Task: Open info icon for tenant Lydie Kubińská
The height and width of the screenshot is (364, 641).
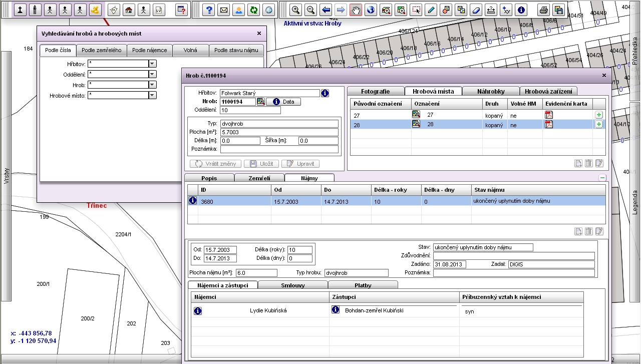Action: pos(198,311)
